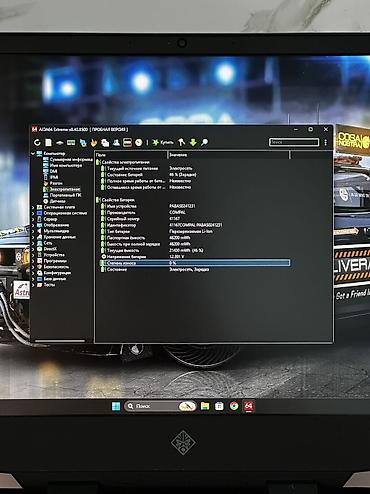370x494 pixels.
Task: Select the Ёмкость при полной зарядке row
Action: click(x=195, y=244)
